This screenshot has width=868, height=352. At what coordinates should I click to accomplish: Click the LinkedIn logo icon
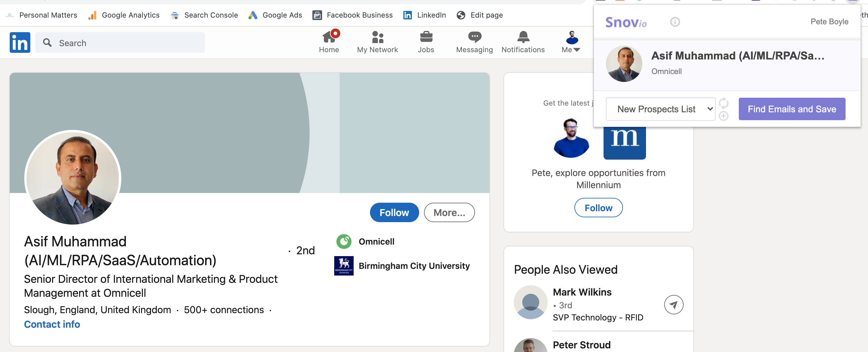click(x=20, y=42)
